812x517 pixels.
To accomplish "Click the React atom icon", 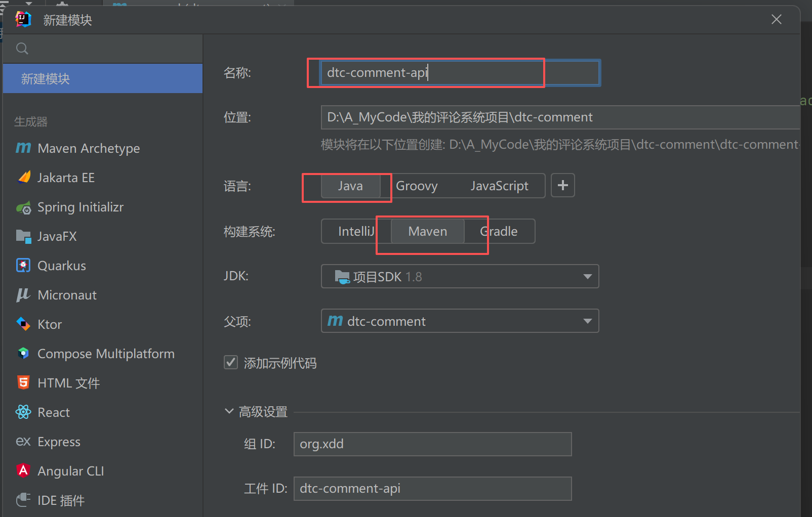I will (23, 412).
